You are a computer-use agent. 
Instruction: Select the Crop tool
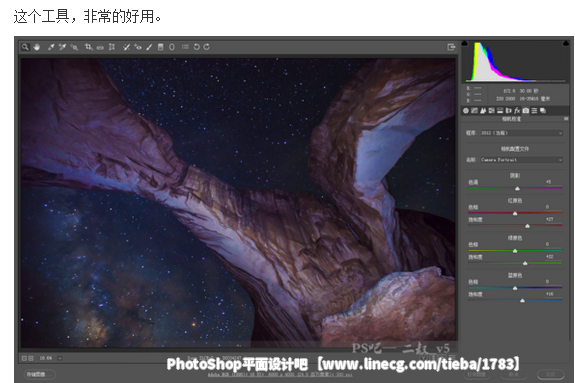click(88, 47)
